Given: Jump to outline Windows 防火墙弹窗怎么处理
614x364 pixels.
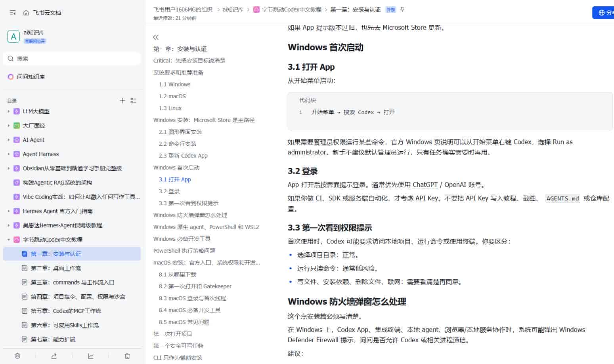Looking at the screenshot, I should click(190, 215).
